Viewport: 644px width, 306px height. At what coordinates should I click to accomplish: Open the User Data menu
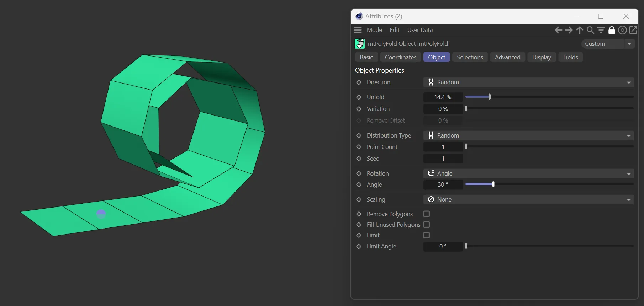pos(420,30)
